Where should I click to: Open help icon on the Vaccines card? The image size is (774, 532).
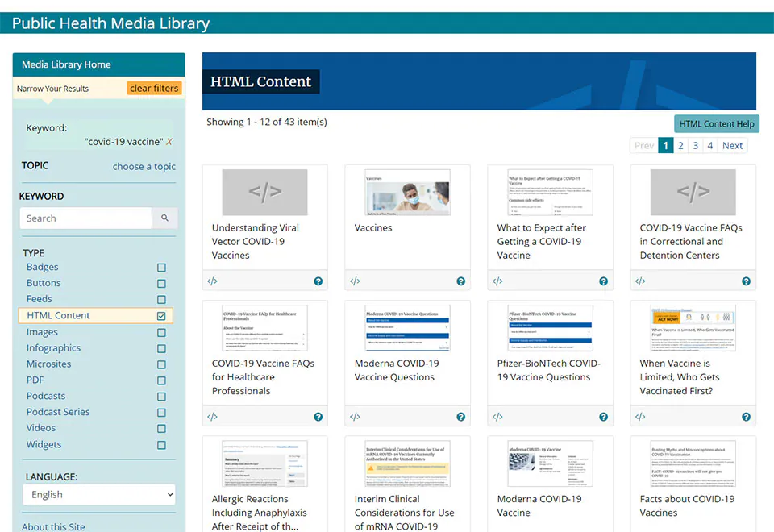click(460, 281)
